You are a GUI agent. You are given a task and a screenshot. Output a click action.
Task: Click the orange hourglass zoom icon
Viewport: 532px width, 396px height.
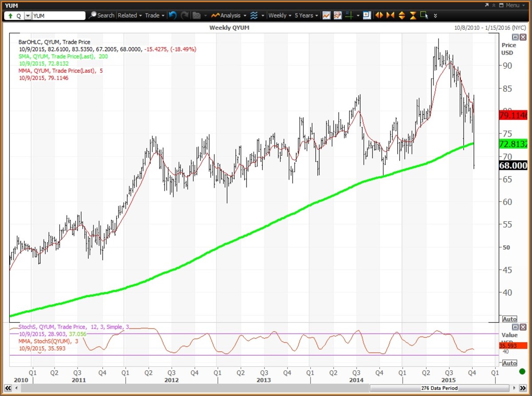pyautogui.click(x=413, y=15)
